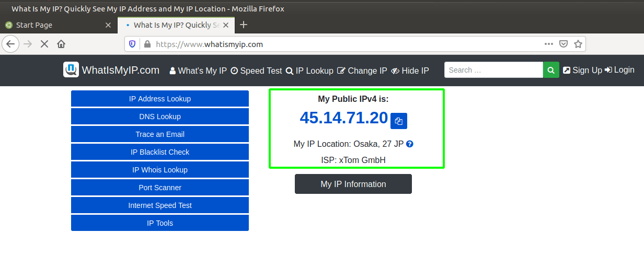
Task: Start the Internet Speed Test button
Action: coord(160,205)
